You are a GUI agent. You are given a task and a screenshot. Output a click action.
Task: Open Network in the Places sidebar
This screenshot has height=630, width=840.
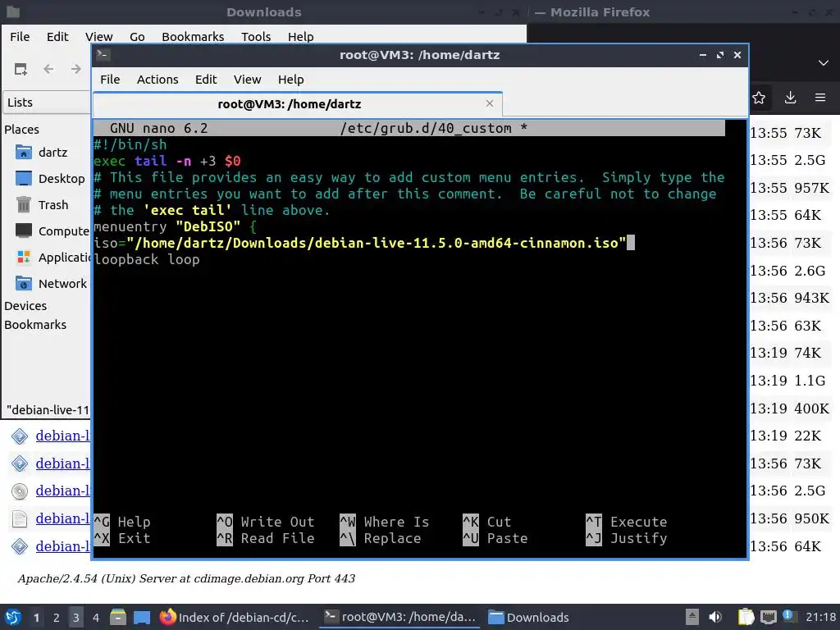[62, 284]
